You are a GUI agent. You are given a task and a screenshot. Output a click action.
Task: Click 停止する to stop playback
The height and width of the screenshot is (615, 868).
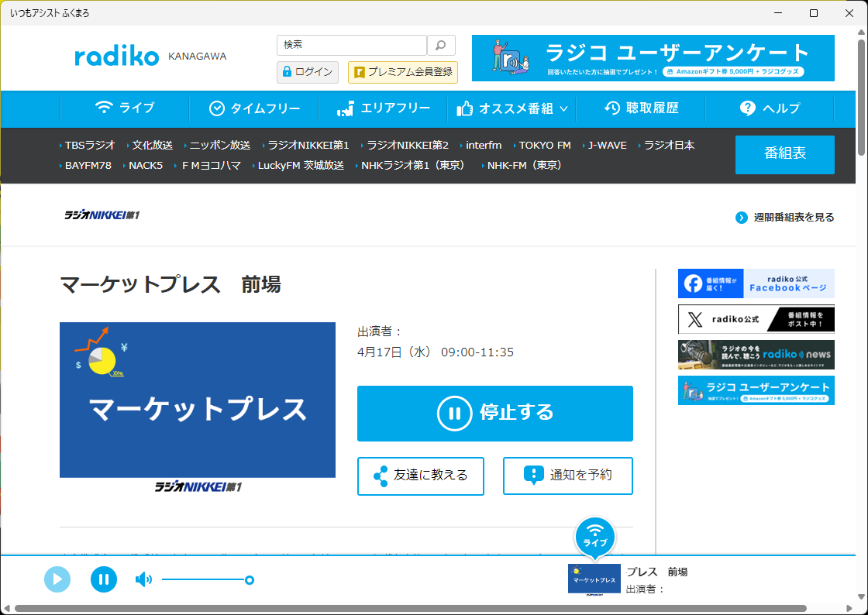click(494, 413)
